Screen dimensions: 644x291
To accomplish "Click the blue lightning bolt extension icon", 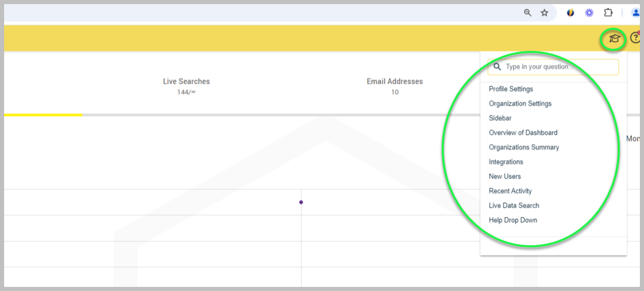I will click(570, 13).
